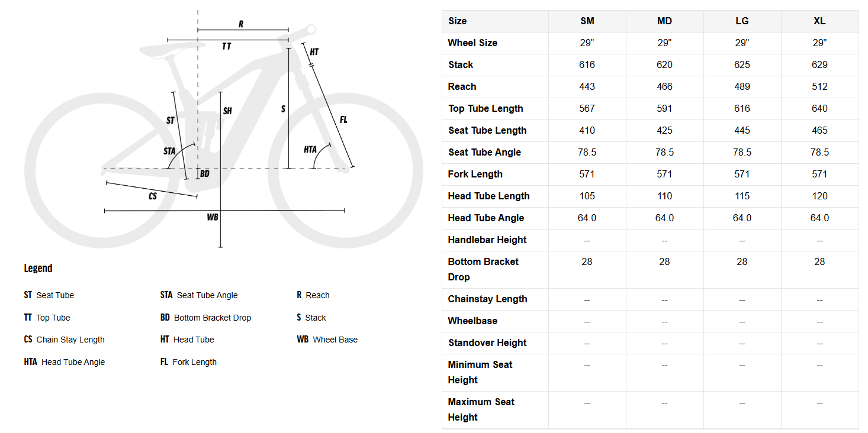
Task: Click the Stack row label in table
Action: coord(461,65)
